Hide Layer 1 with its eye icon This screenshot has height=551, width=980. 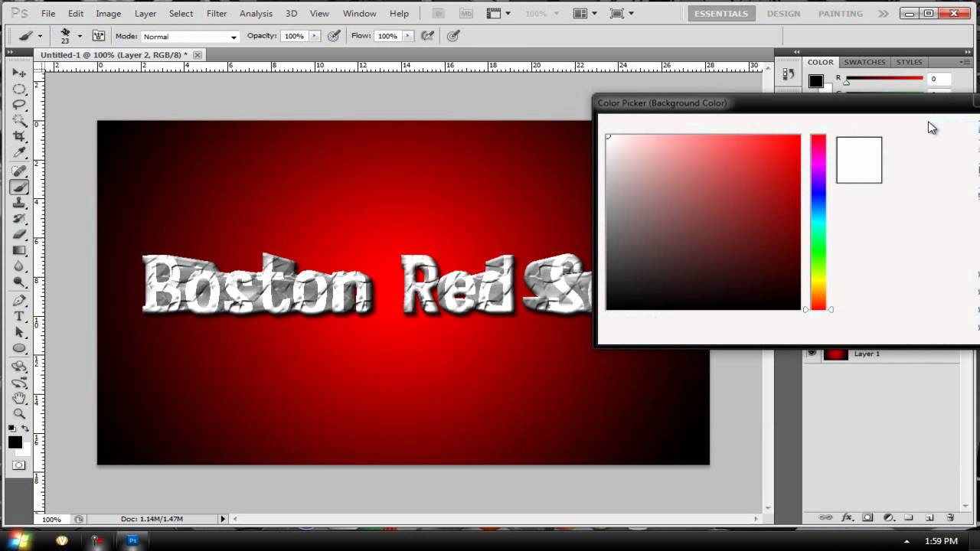812,354
